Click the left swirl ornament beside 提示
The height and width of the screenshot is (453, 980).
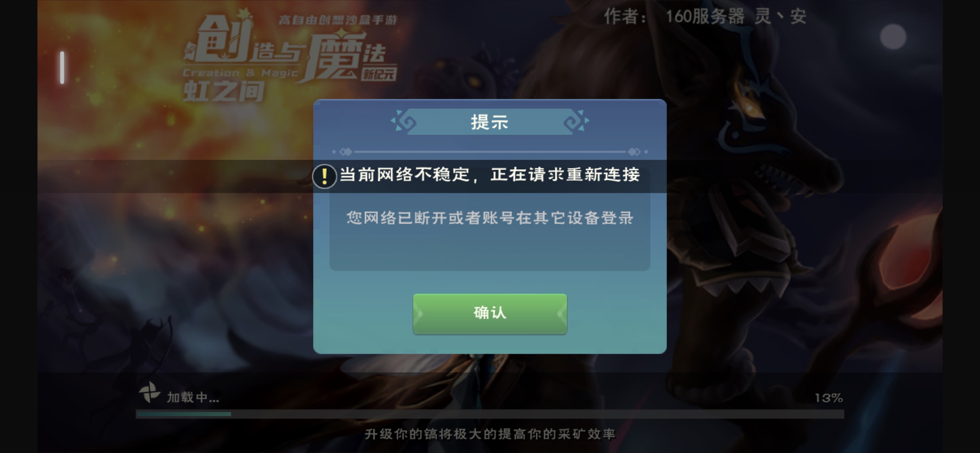[x=404, y=121]
